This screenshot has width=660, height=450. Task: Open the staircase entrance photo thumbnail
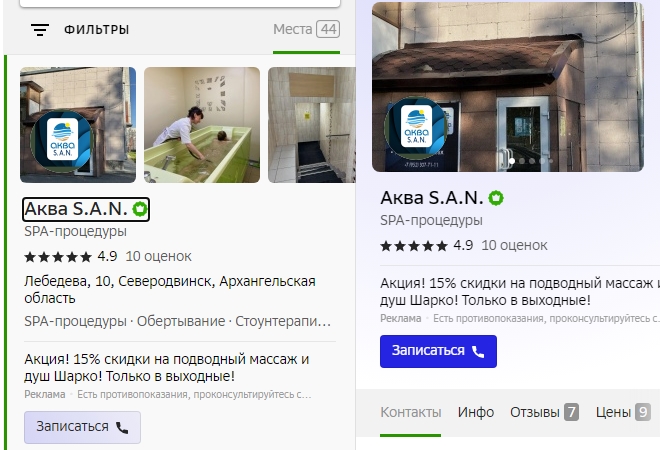pos(311,125)
